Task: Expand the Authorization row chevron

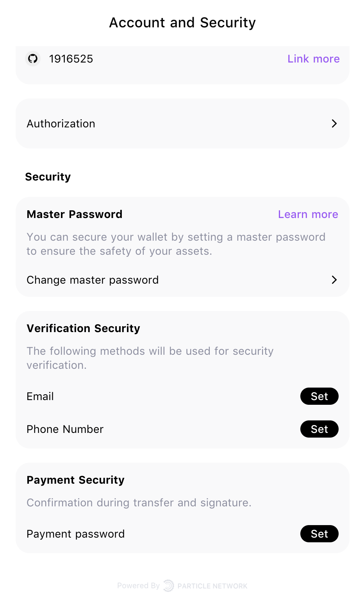Action: tap(334, 123)
